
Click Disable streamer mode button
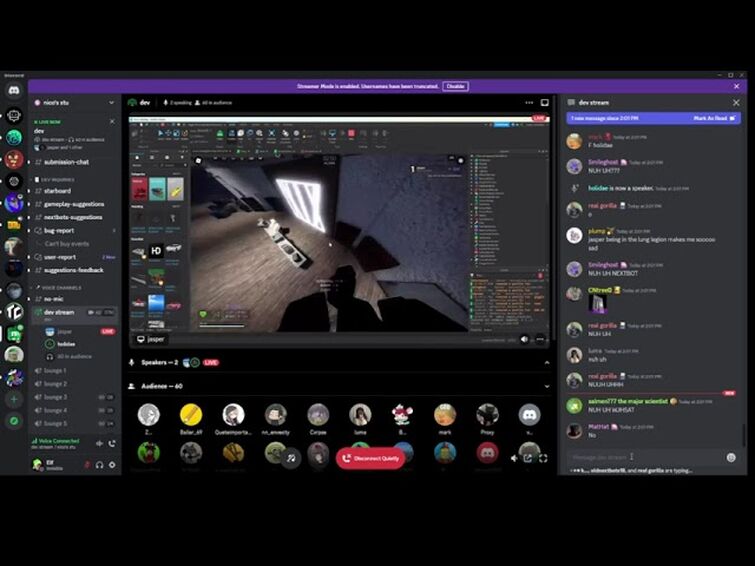click(456, 86)
